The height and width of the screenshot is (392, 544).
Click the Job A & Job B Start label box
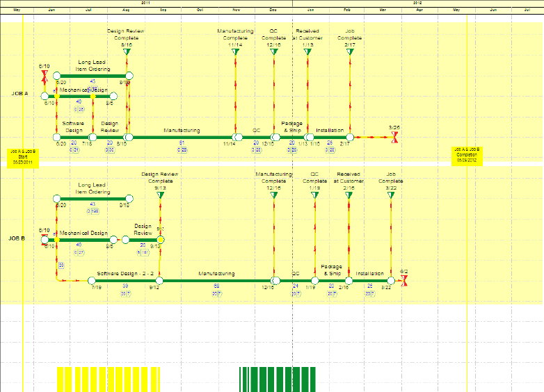[23, 157]
